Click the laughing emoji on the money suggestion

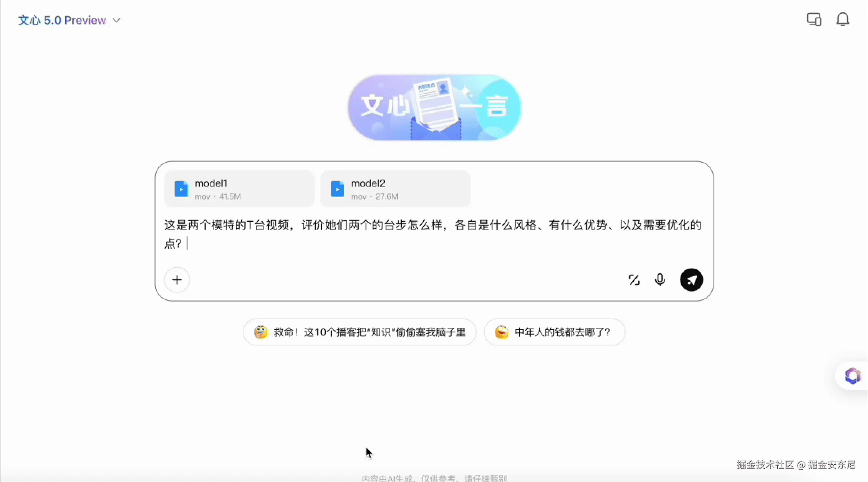[502, 332]
